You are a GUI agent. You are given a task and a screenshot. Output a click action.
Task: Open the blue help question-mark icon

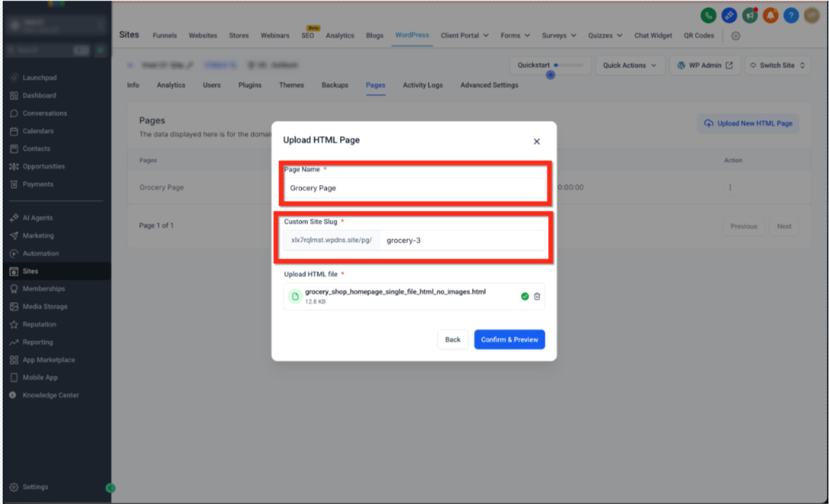tap(791, 15)
